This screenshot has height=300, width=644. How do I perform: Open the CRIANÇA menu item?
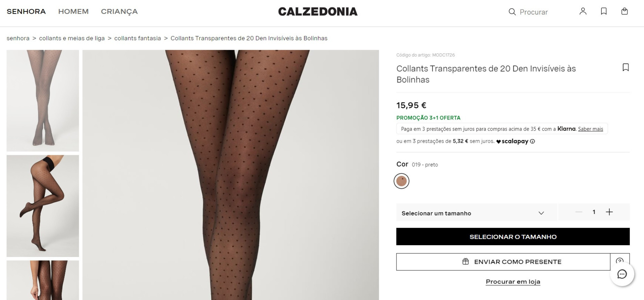[119, 11]
